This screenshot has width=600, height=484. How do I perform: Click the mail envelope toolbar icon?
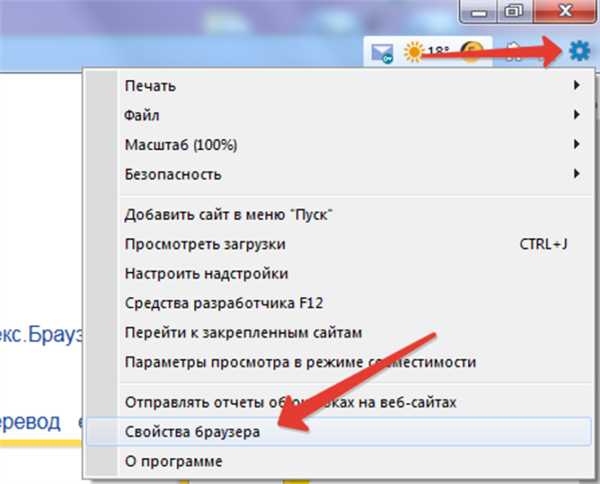pos(382,53)
